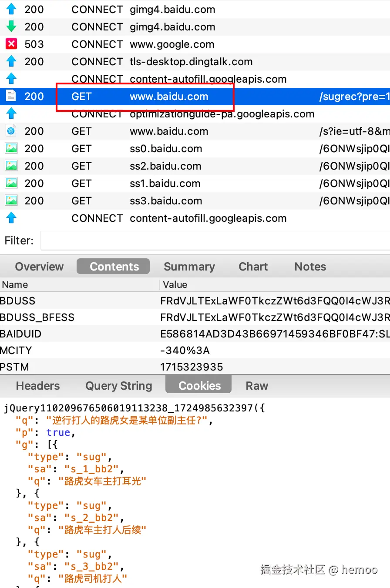Select the Cookies sub-tab
This screenshot has height=588, width=390.
199,385
